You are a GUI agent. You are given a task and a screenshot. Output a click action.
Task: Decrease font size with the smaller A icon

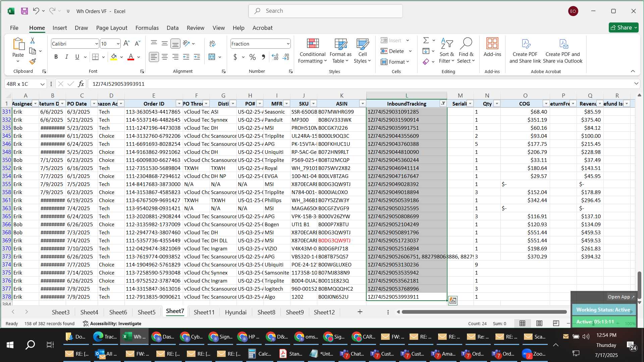coord(138,44)
